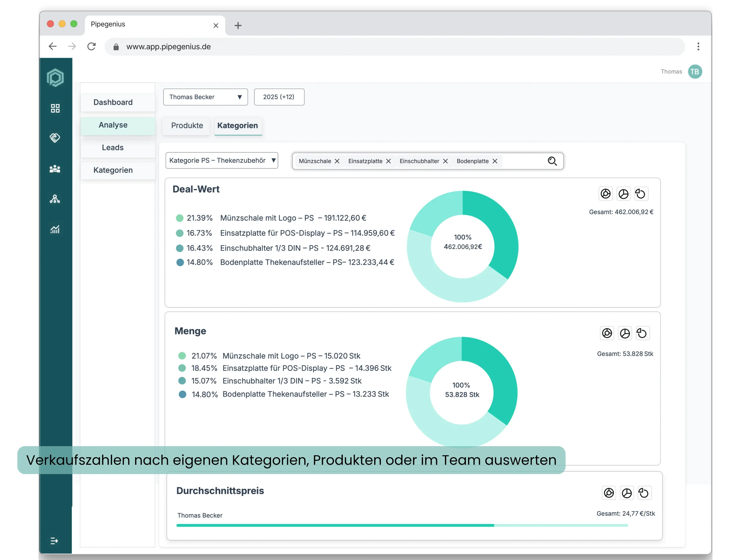751x560 pixels.
Task: Click the handshake deals icon in sidebar
Action: [x=55, y=138]
